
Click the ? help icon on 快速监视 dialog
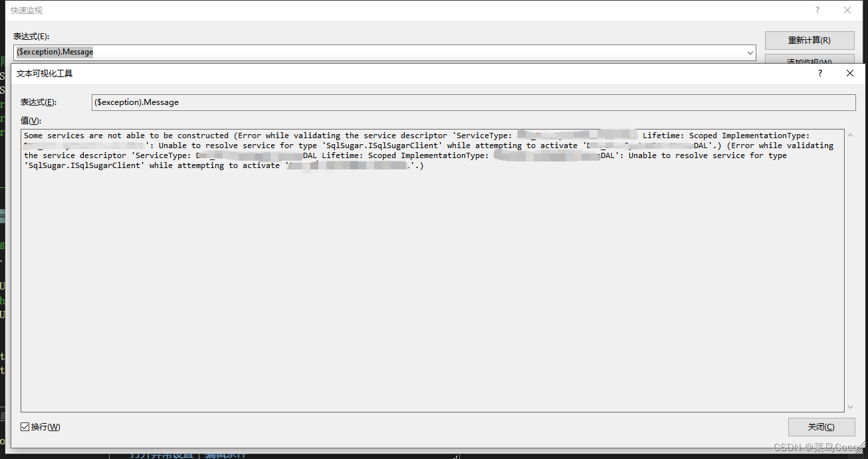point(817,10)
